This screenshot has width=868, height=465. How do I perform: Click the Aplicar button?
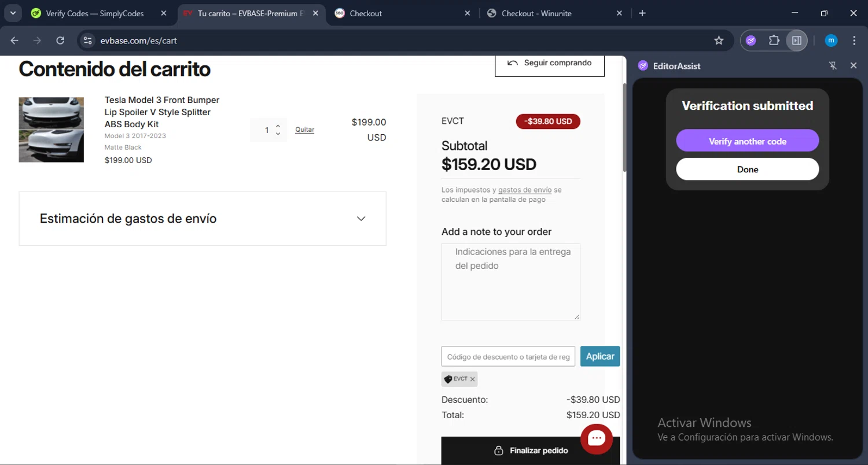click(600, 356)
